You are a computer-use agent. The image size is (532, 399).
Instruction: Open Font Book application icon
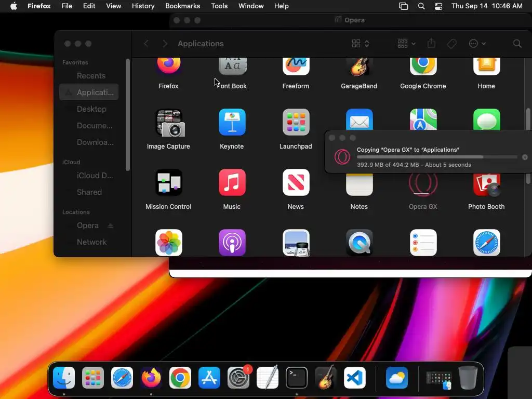(x=232, y=66)
